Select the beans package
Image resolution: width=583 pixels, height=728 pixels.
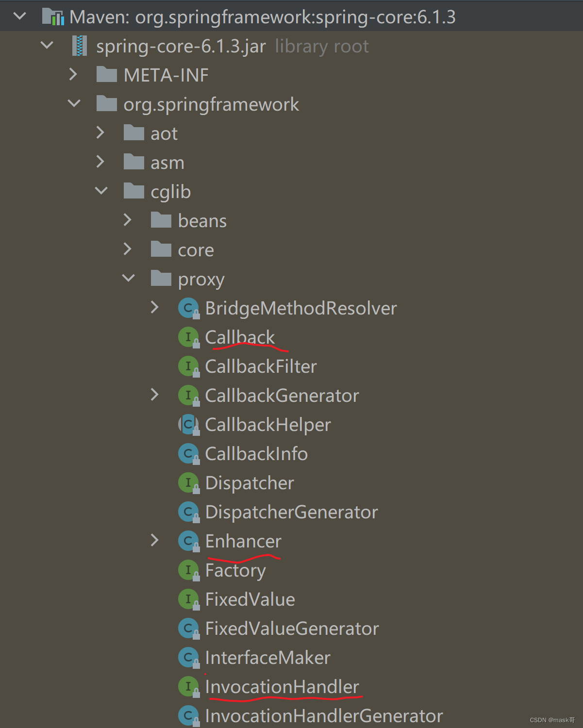203,220
